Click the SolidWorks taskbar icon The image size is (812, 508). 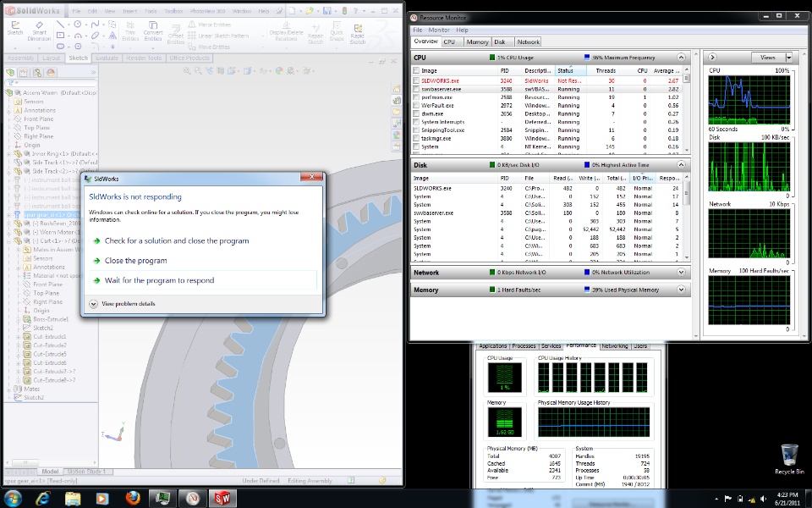222,498
